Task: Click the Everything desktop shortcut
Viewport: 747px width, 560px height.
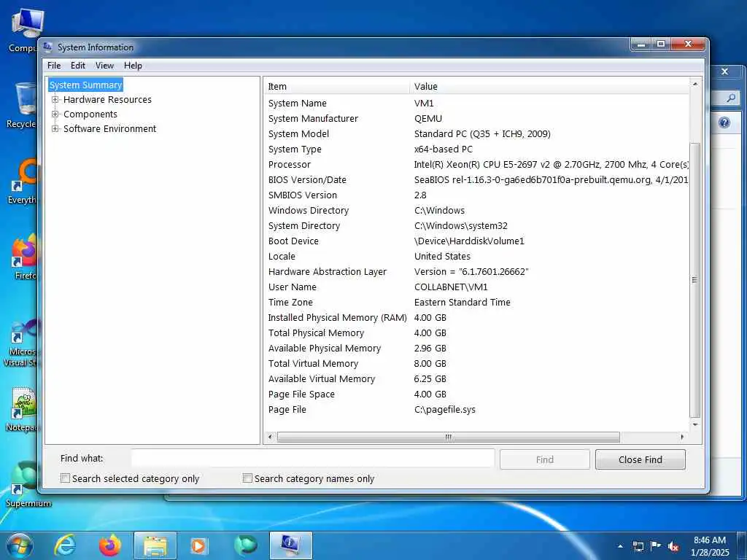Action: (x=23, y=182)
